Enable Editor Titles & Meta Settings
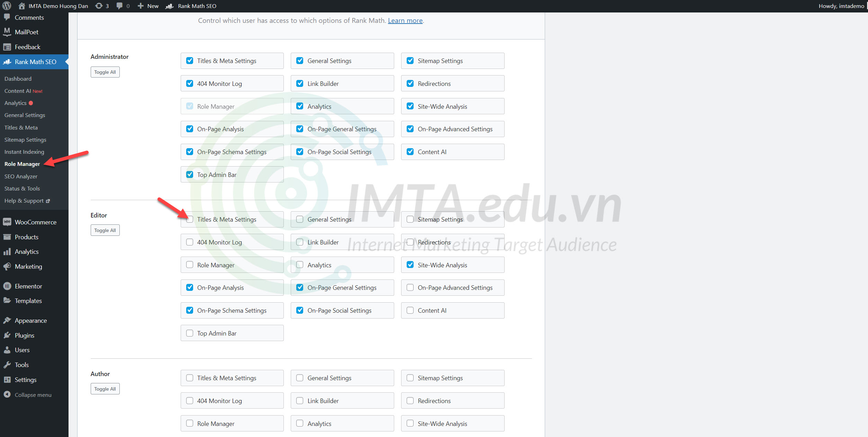 [190, 219]
